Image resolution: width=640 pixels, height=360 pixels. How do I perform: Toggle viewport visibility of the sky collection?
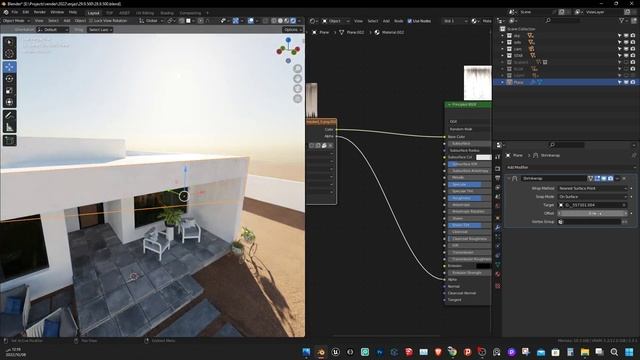click(x=626, y=36)
